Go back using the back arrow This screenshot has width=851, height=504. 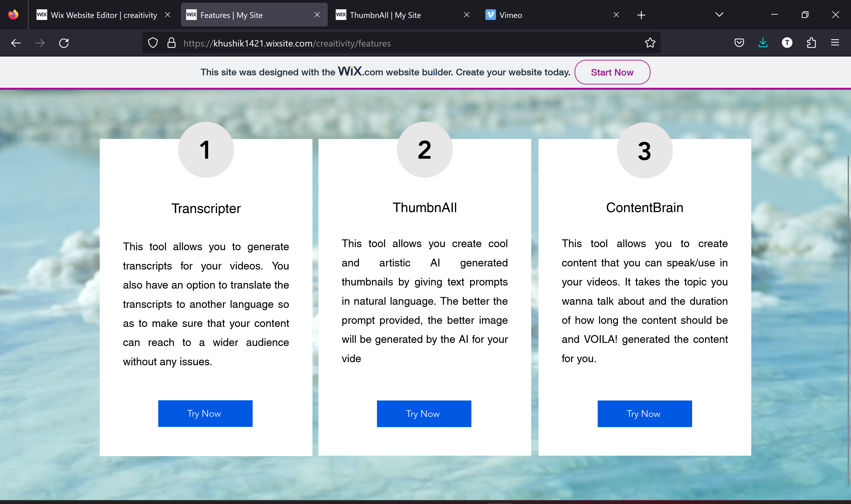pos(16,43)
